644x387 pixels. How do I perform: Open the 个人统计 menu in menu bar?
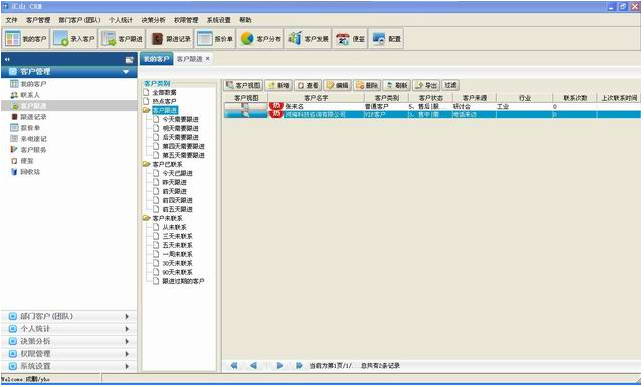tap(121, 20)
